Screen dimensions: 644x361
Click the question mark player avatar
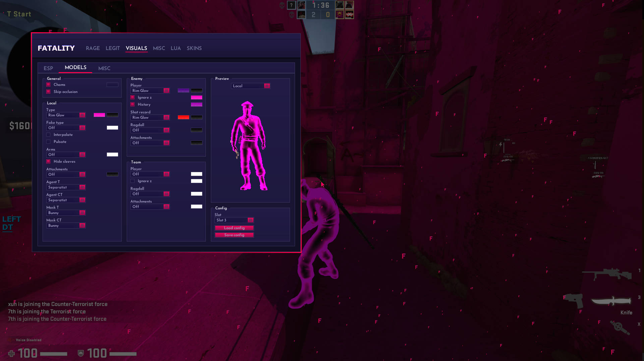click(x=291, y=5)
